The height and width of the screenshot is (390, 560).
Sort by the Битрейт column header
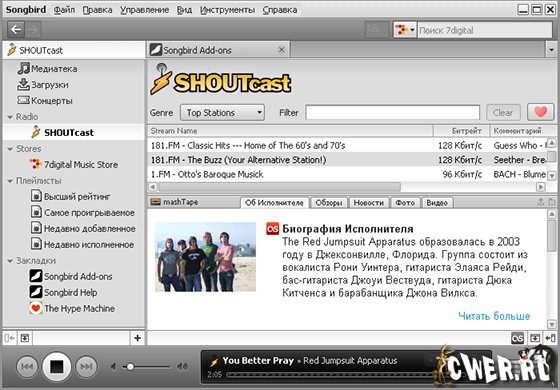(x=462, y=131)
